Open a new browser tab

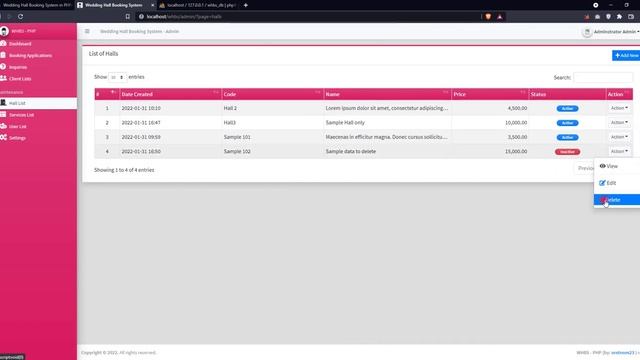coord(246,5)
